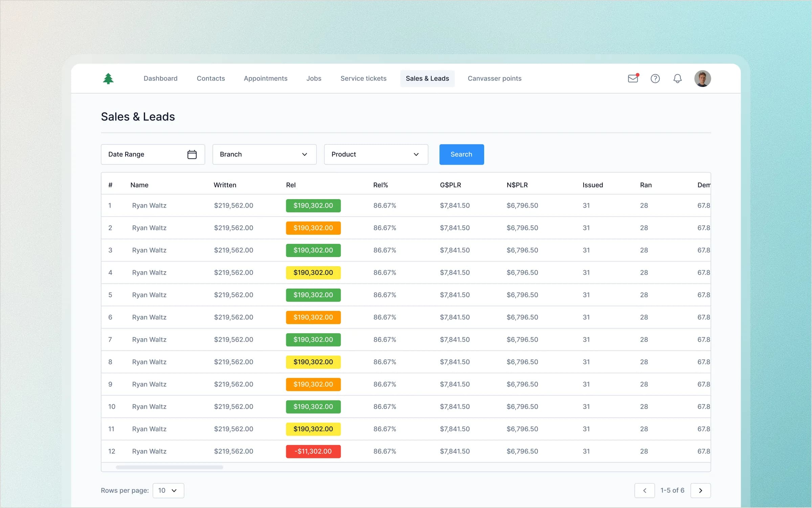812x508 pixels.
Task: Click orange Rel badge in row 6
Action: (x=313, y=317)
